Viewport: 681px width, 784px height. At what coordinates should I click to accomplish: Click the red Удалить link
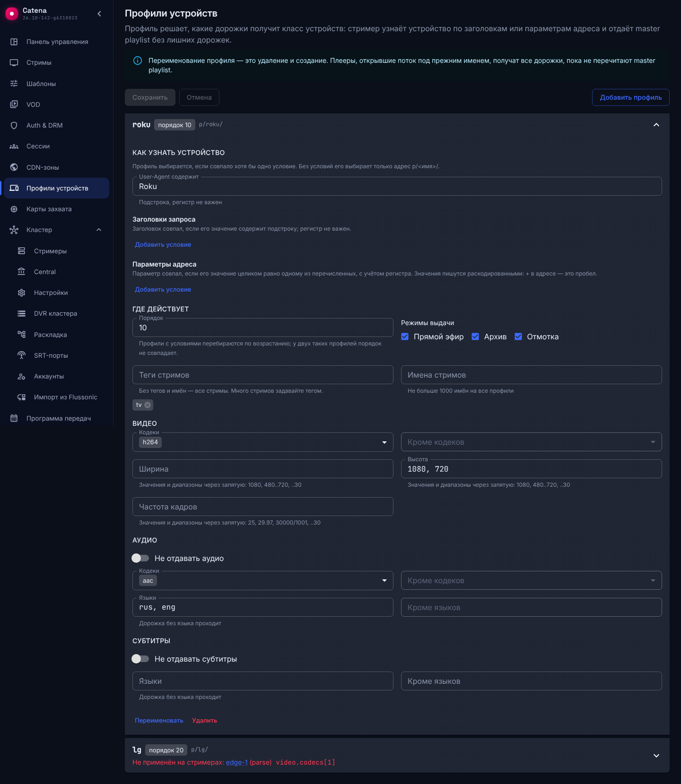[x=205, y=720]
